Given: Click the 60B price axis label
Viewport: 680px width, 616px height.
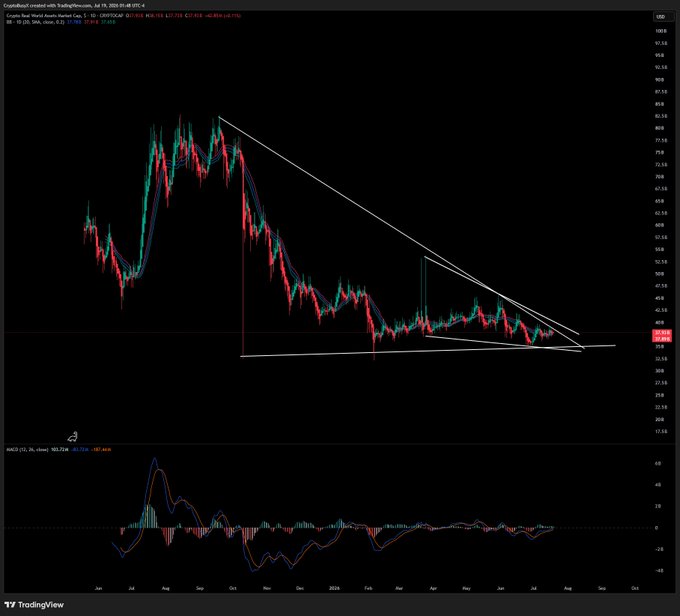Looking at the screenshot, I should 660,226.
